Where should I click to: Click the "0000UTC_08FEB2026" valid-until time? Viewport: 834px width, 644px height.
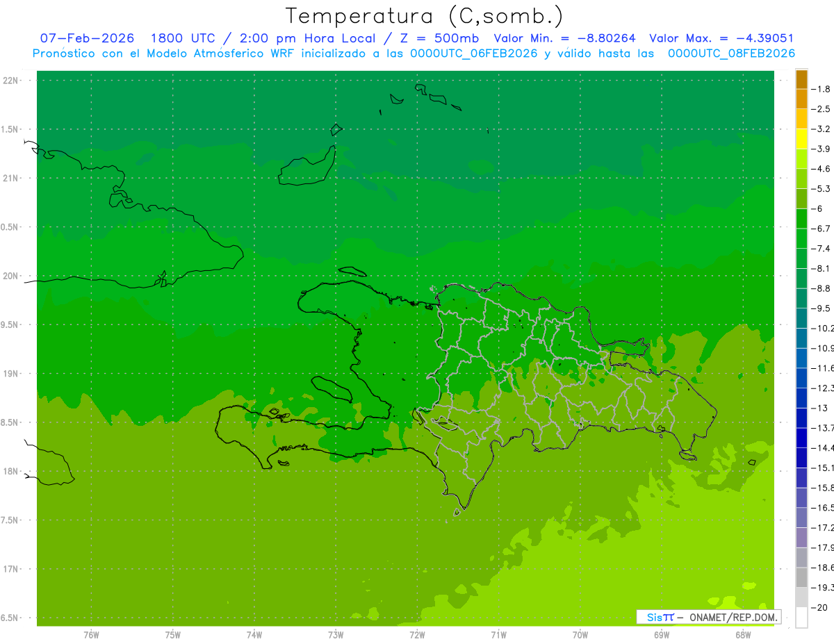coord(731,53)
